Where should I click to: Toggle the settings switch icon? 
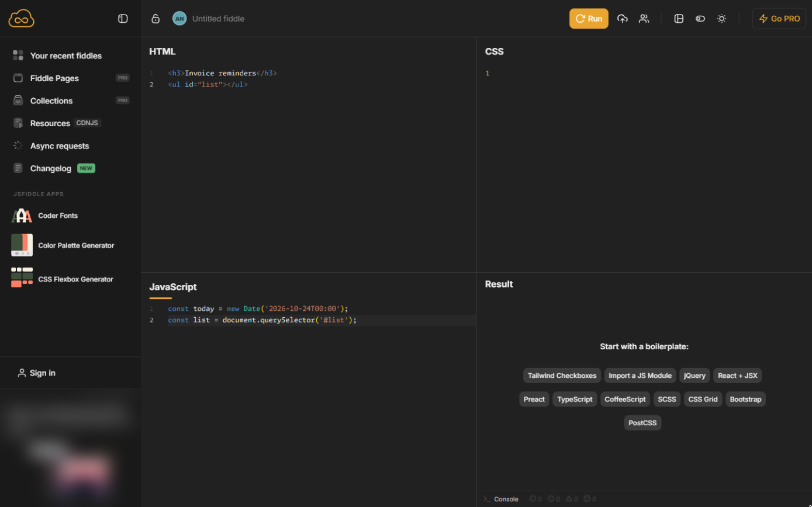coord(700,19)
